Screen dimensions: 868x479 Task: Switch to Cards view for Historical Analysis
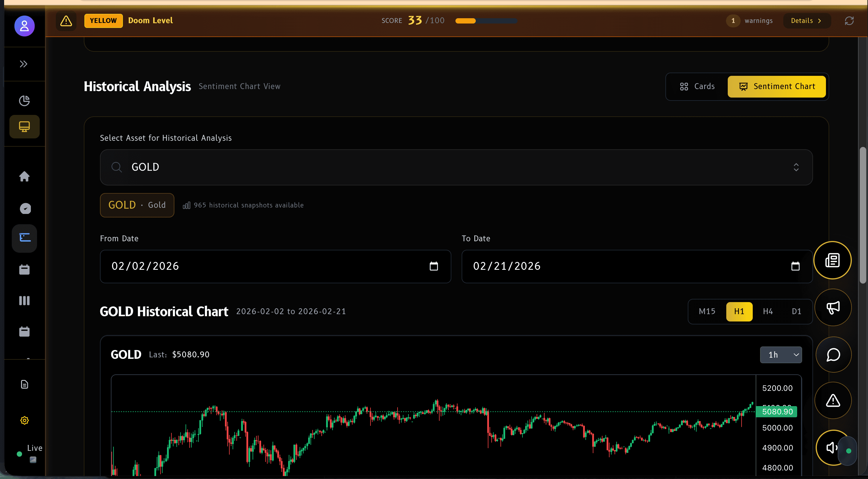(x=697, y=86)
